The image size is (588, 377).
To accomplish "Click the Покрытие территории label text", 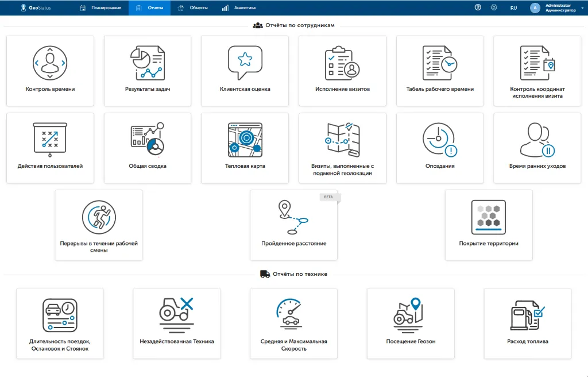I will pyautogui.click(x=489, y=243).
